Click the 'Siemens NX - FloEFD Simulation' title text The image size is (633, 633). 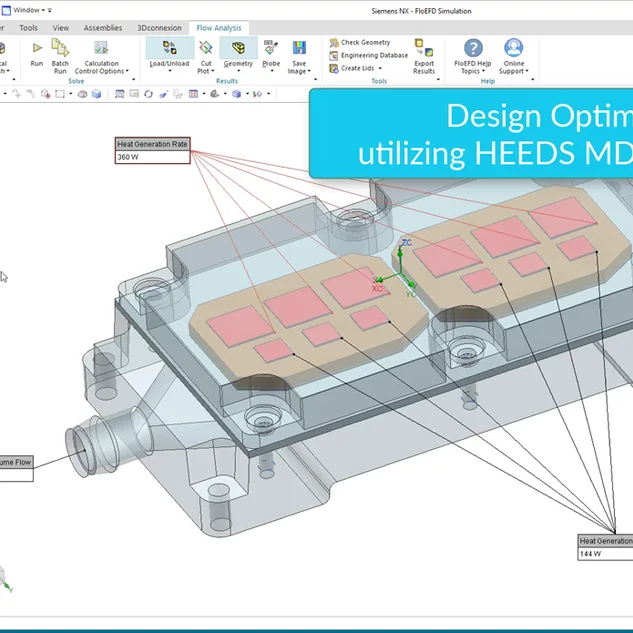coord(421,11)
